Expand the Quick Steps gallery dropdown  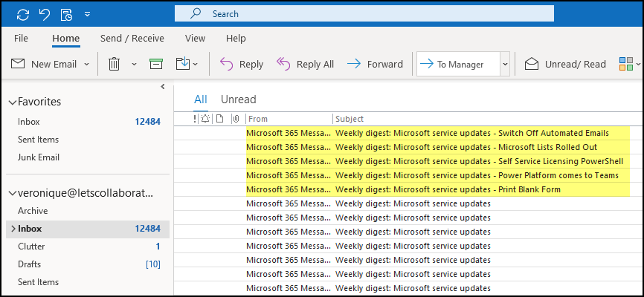pyautogui.click(x=505, y=64)
